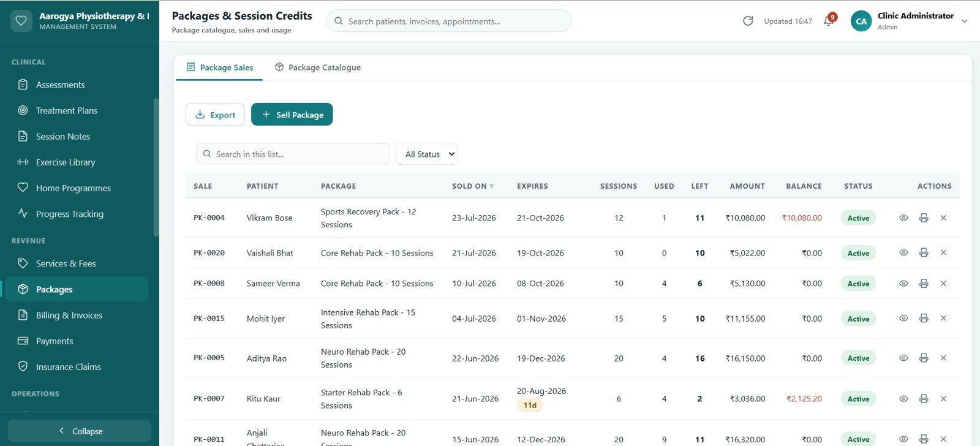
Task: Click Neuro Rehab Pack of Aditya Rao
Action: click(363, 358)
